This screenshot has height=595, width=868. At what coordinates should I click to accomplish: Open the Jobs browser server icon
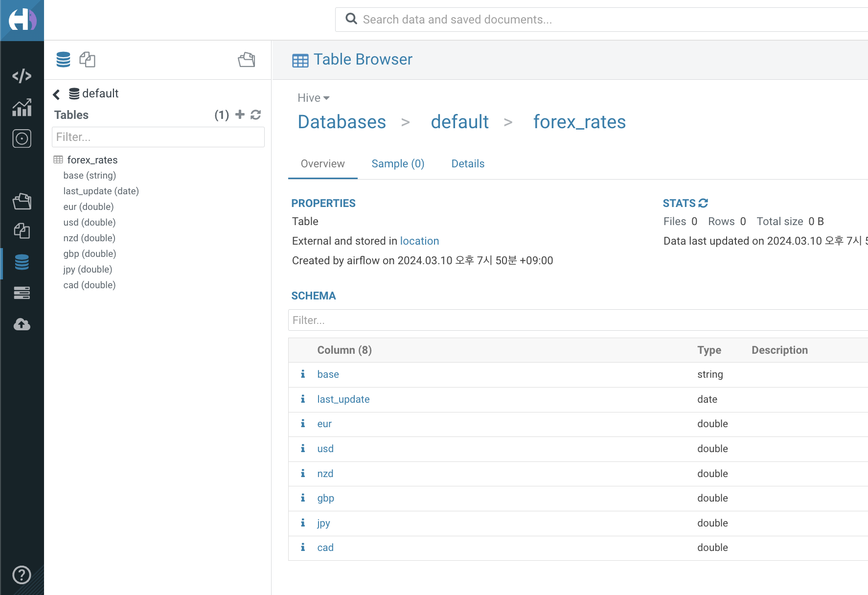(x=22, y=293)
